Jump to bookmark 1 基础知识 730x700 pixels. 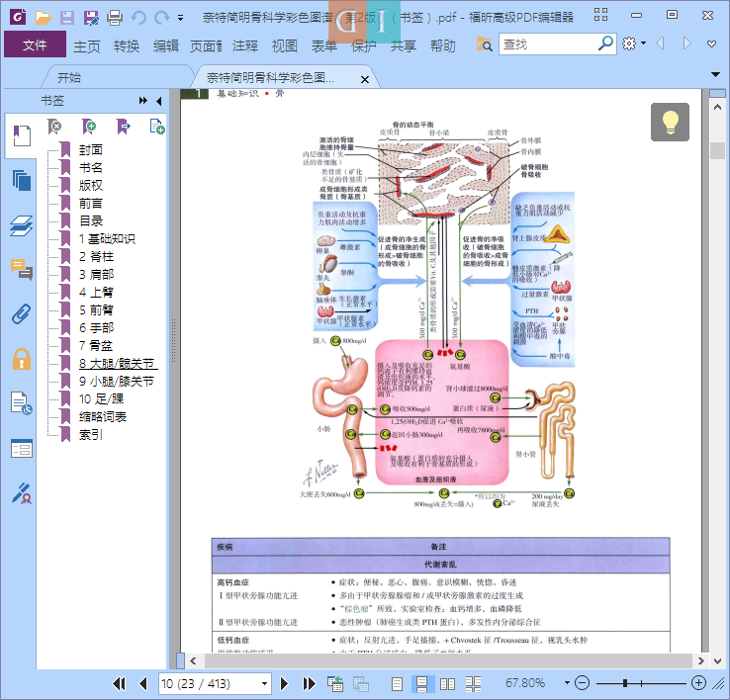pos(107,238)
